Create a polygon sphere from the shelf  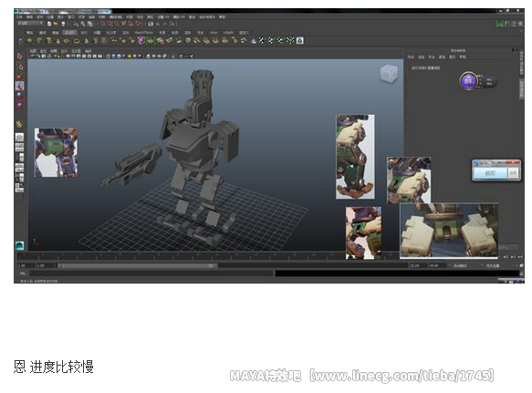(30, 41)
